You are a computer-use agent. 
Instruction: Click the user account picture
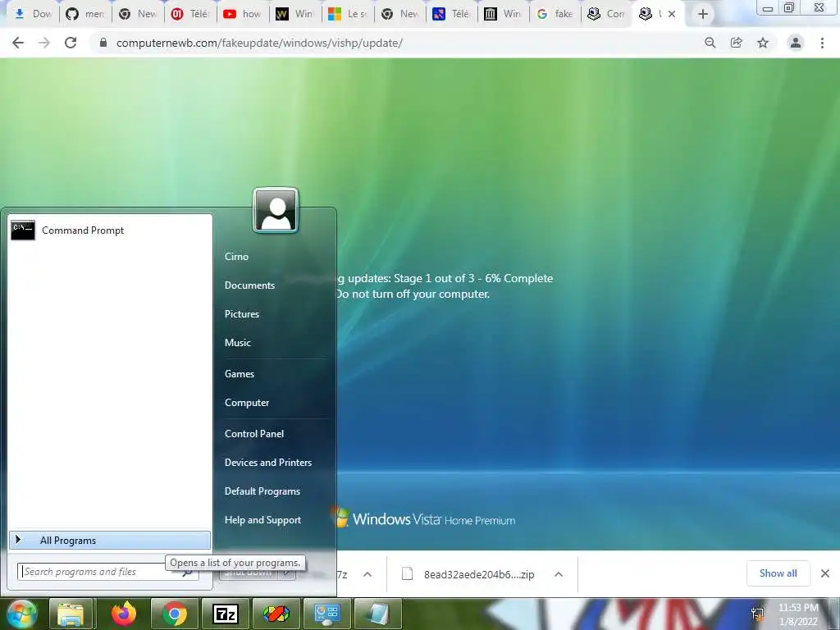[x=276, y=211]
